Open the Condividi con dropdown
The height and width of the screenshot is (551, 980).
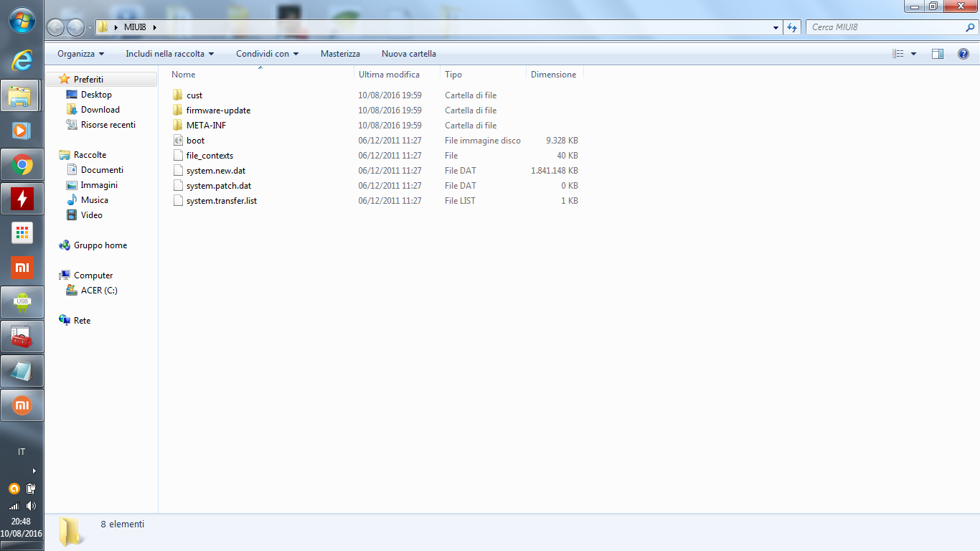coord(267,54)
